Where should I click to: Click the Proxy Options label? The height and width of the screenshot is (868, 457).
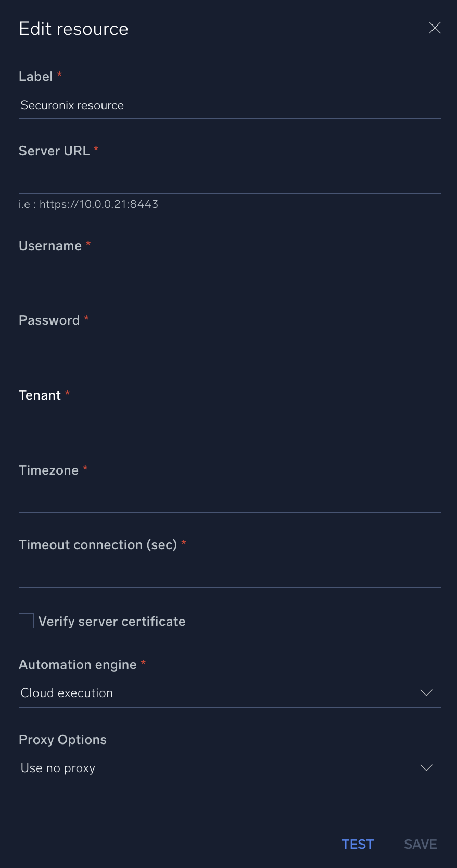click(x=62, y=739)
